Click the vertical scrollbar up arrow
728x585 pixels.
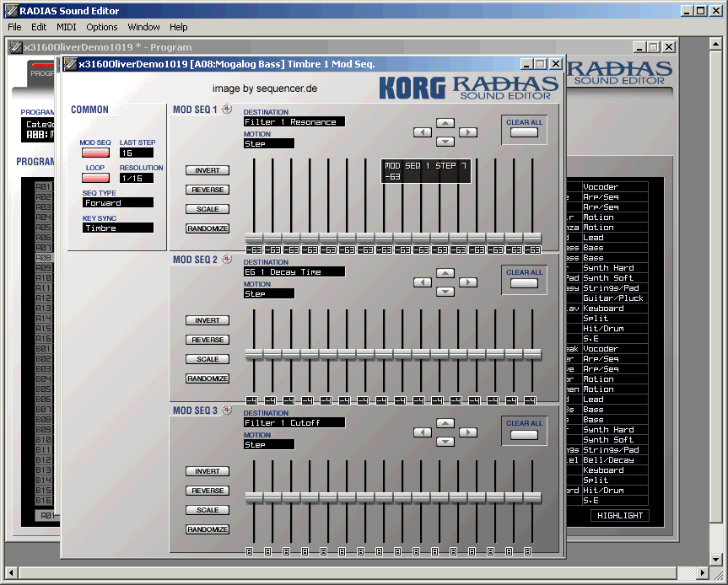tap(715, 44)
